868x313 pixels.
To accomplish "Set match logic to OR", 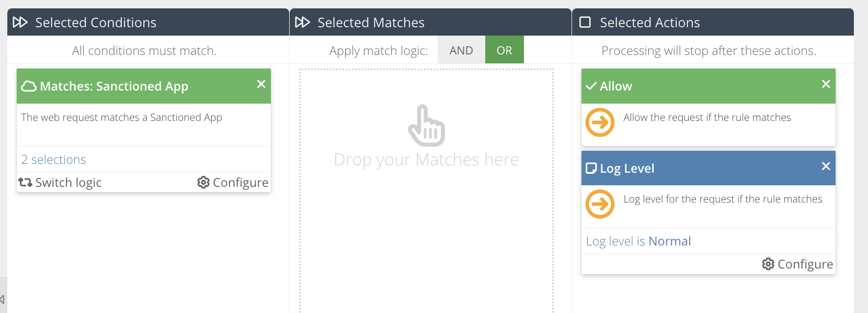I will click(504, 50).
